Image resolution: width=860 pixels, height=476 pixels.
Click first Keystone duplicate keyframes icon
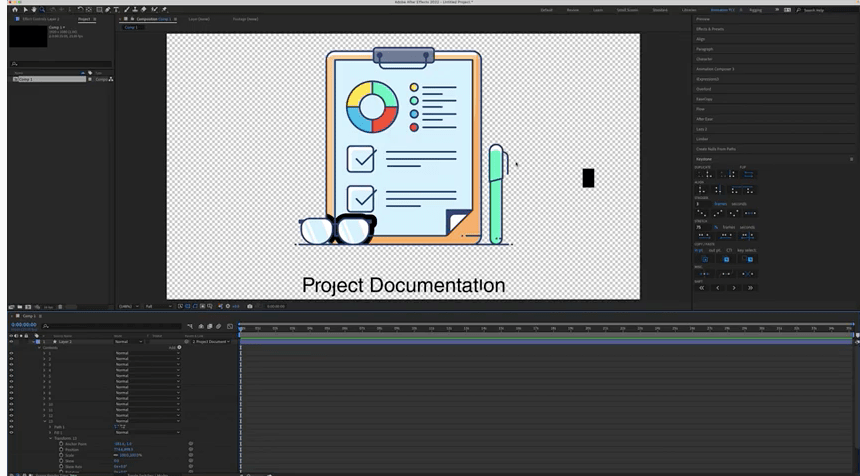click(705, 174)
